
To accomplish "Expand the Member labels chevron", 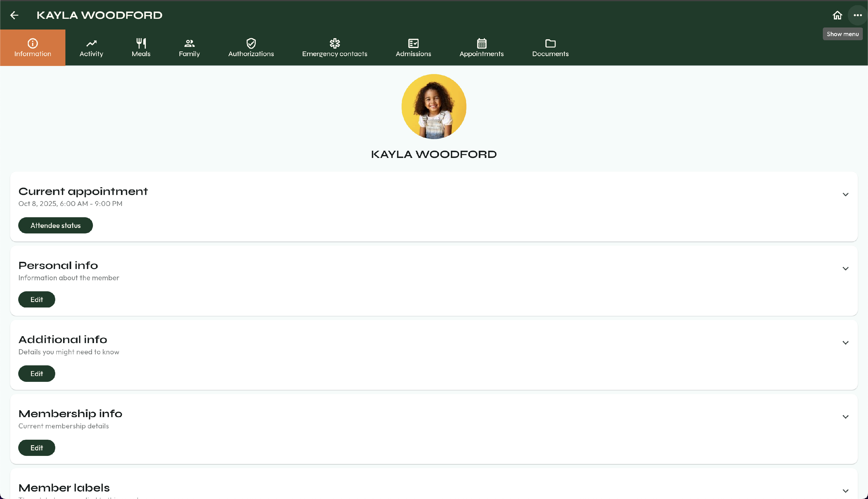I will [x=845, y=491].
